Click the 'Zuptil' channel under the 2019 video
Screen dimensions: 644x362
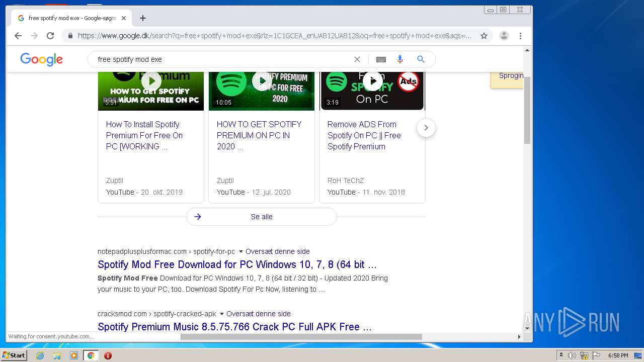click(x=115, y=180)
